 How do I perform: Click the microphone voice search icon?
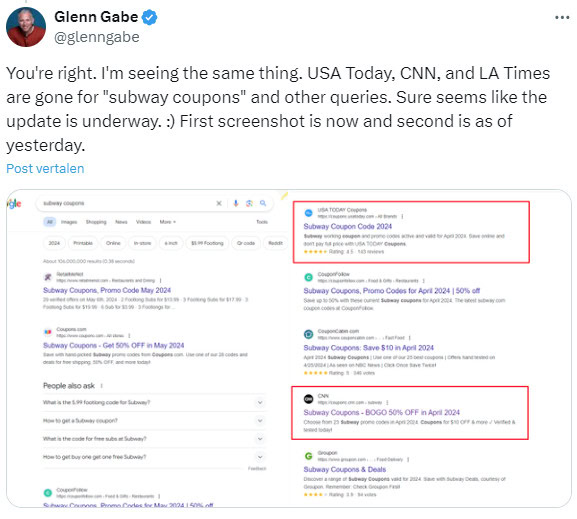click(x=236, y=203)
